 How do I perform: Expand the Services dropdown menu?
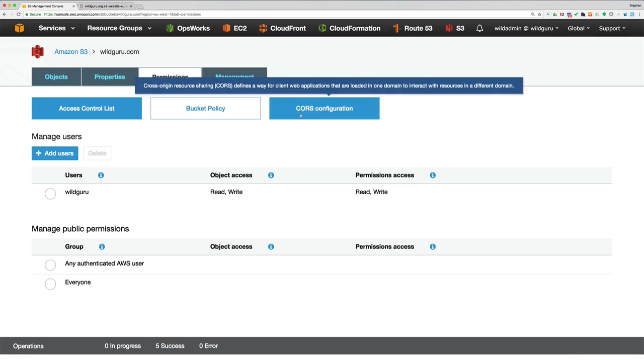pyautogui.click(x=57, y=28)
